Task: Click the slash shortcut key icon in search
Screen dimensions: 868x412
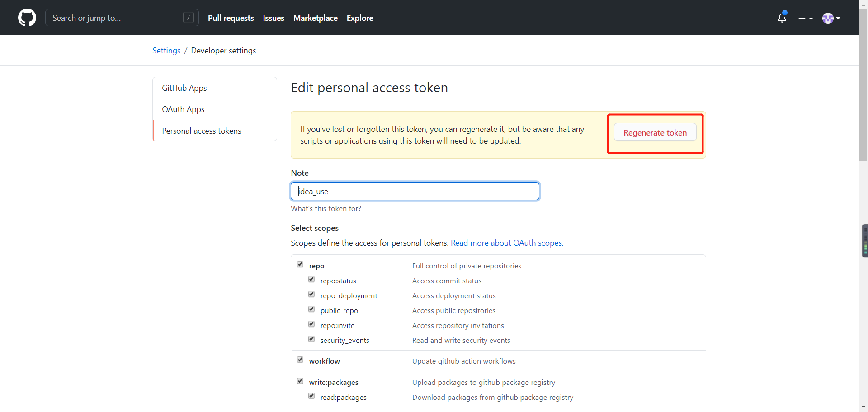Action: (x=189, y=18)
